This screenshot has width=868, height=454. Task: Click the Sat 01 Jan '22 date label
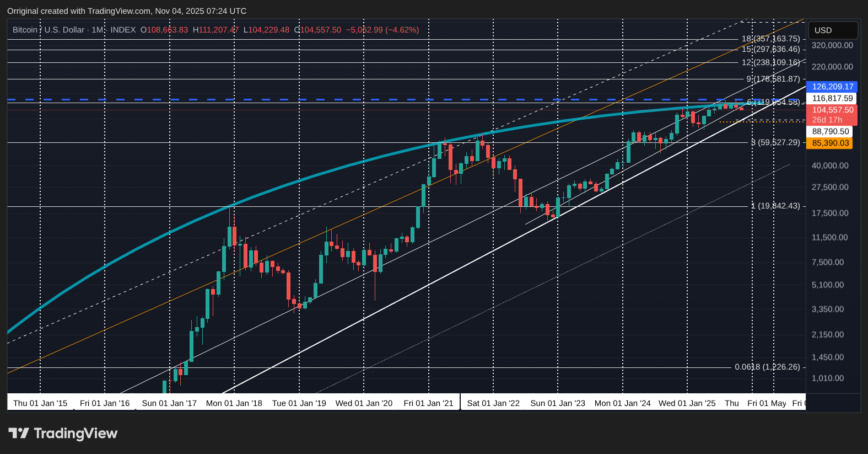493,403
